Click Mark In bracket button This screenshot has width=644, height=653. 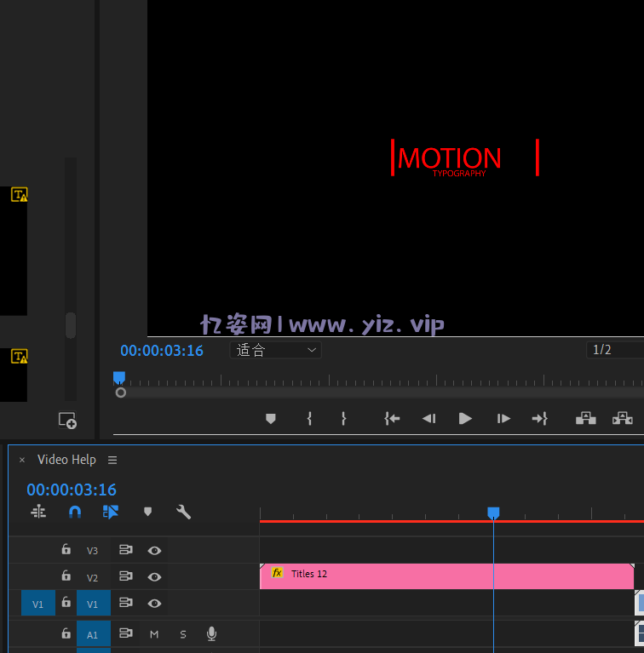[x=309, y=418]
